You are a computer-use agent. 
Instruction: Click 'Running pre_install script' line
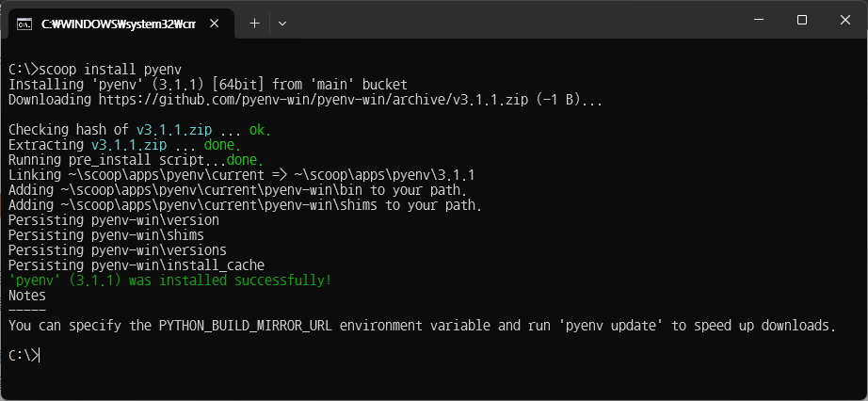tap(136, 160)
